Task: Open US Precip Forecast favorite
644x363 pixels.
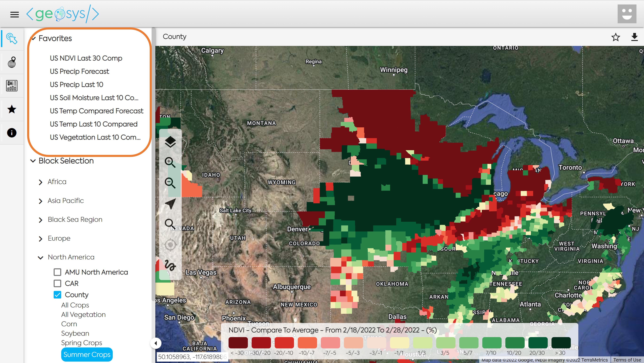Action: (79, 71)
